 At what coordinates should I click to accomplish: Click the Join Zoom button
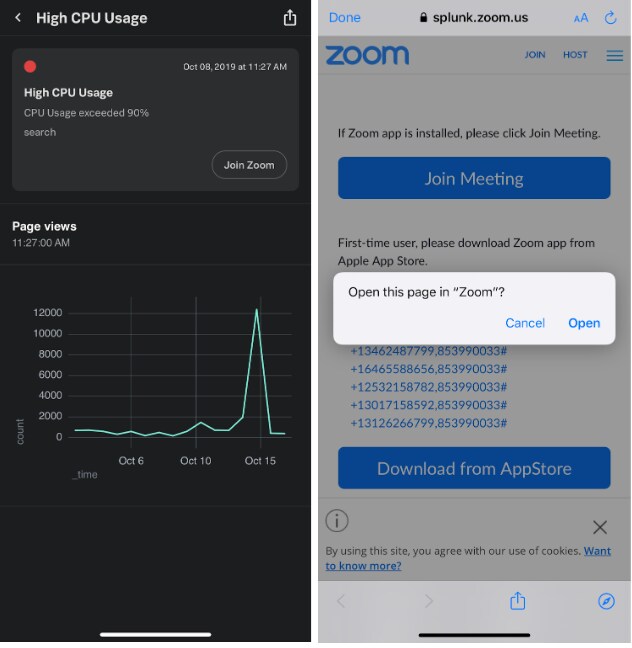[x=249, y=165]
